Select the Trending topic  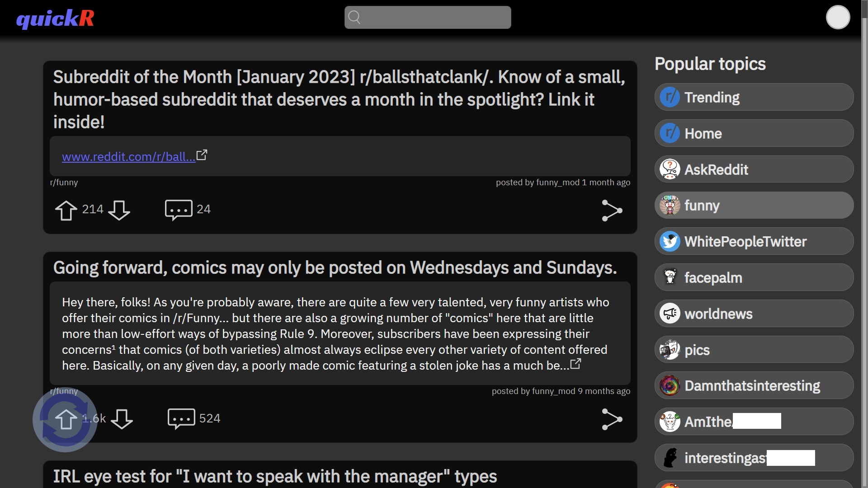coord(754,97)
